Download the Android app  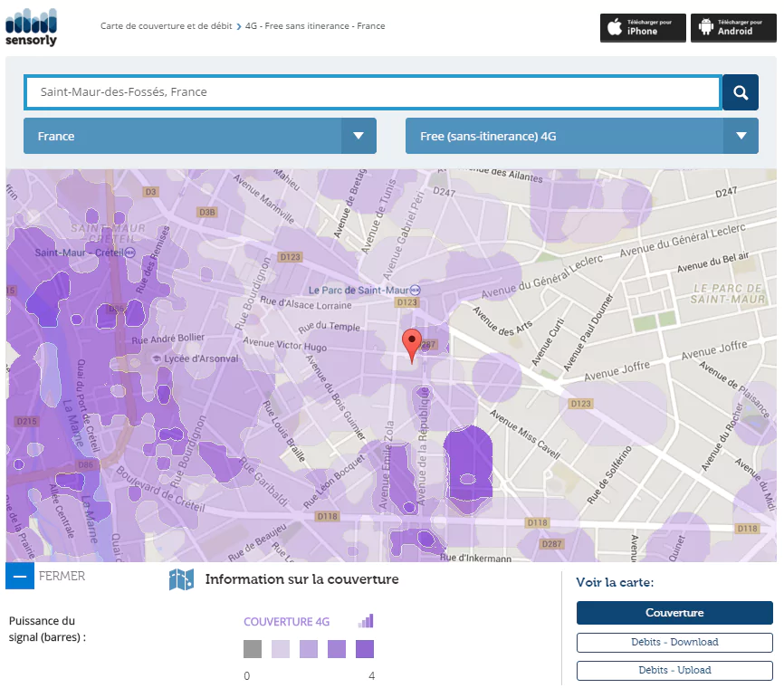pos(733,27)
